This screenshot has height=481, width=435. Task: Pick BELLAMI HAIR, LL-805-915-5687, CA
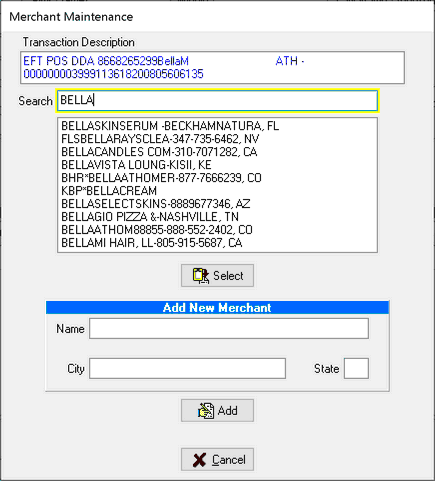point(217,243)
